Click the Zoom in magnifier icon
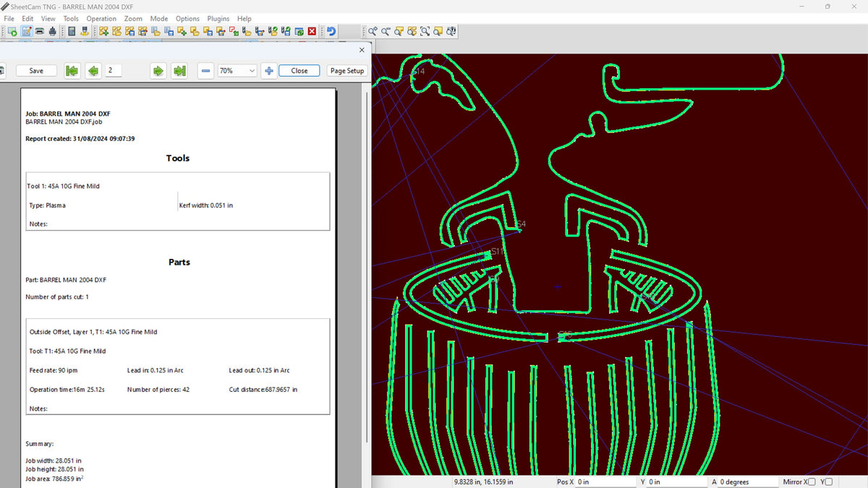Screen dimensions: 868x488 point(372,32)
